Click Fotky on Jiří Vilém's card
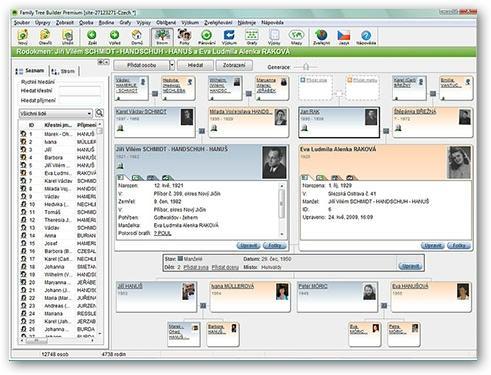Image resolution: width=491 pixels, height=375 pixels. [x=275, y=246]
